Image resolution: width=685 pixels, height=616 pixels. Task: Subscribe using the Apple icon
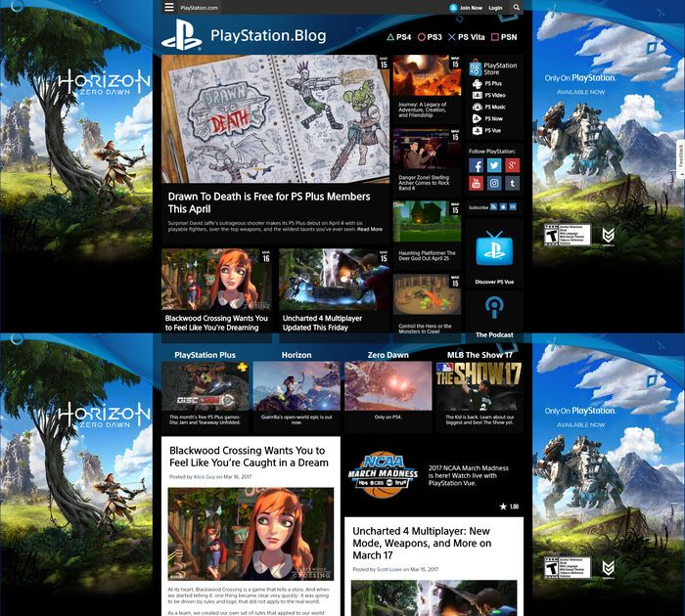503,207
